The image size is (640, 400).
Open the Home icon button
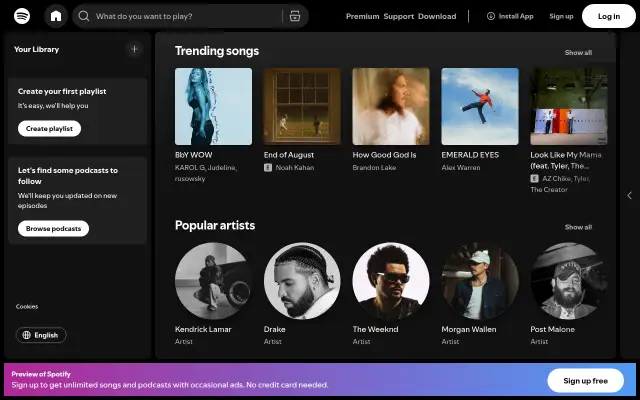[56, 16]
